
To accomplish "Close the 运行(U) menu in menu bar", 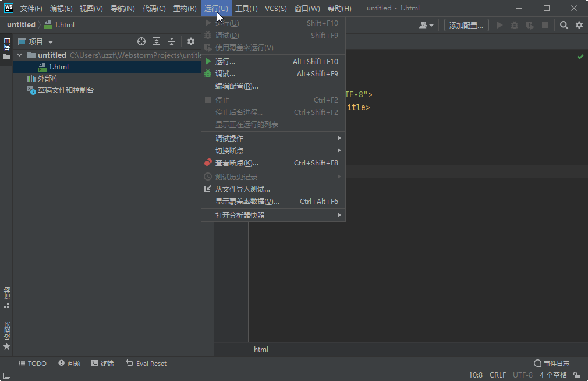I will tap(216, 8).
